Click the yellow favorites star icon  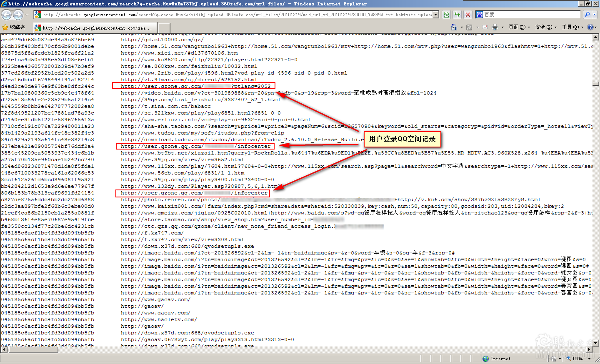5,27
